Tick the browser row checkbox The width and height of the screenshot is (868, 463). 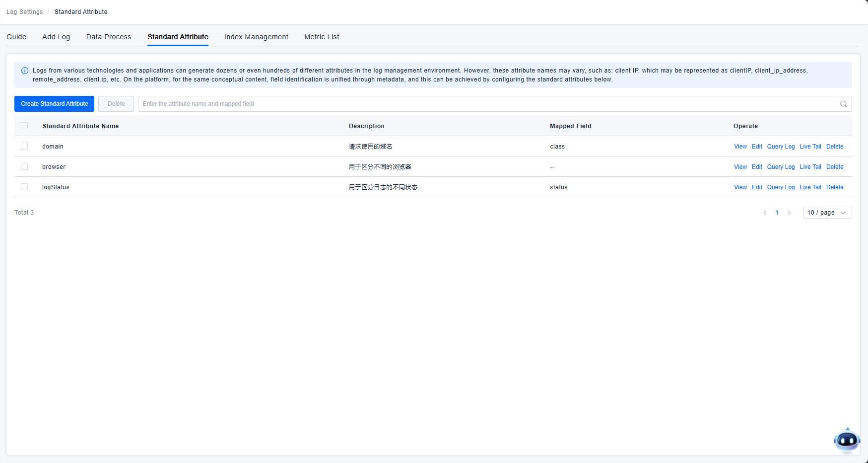24,166
